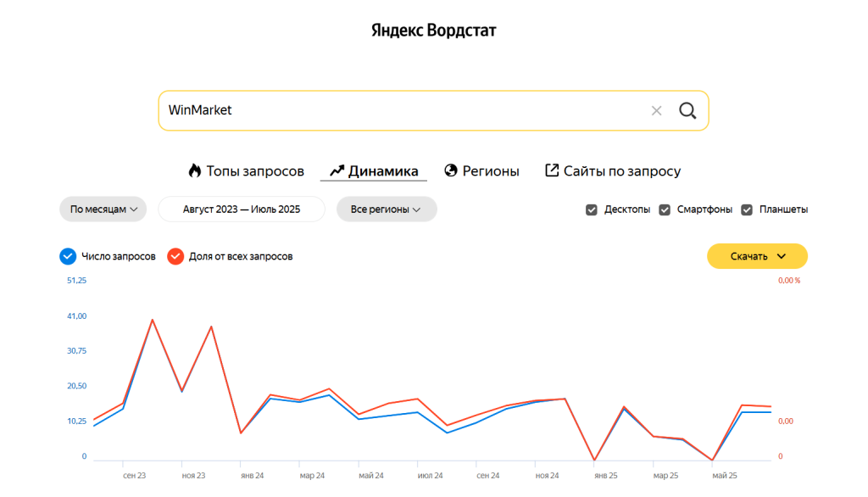Viewport: 868px width, 497px height.
Task: Click the Яндекс Вордстат logo
Action: click(x=433, y=31)
